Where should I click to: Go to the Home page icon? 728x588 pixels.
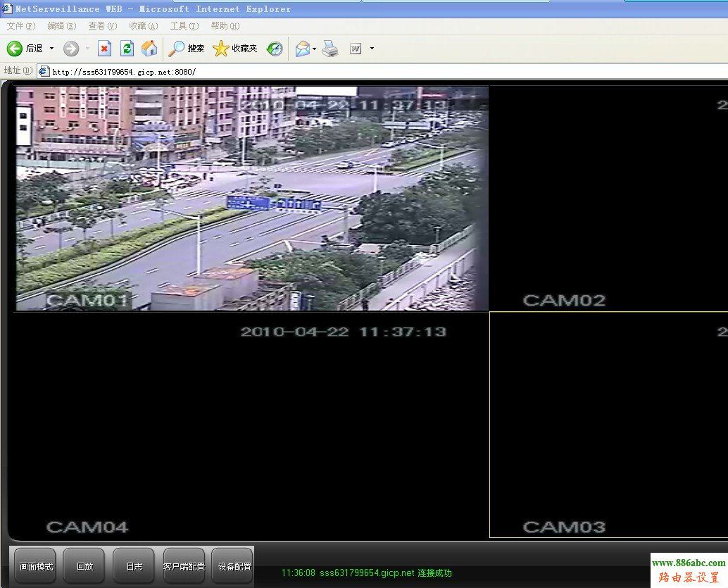coord(149,49)
